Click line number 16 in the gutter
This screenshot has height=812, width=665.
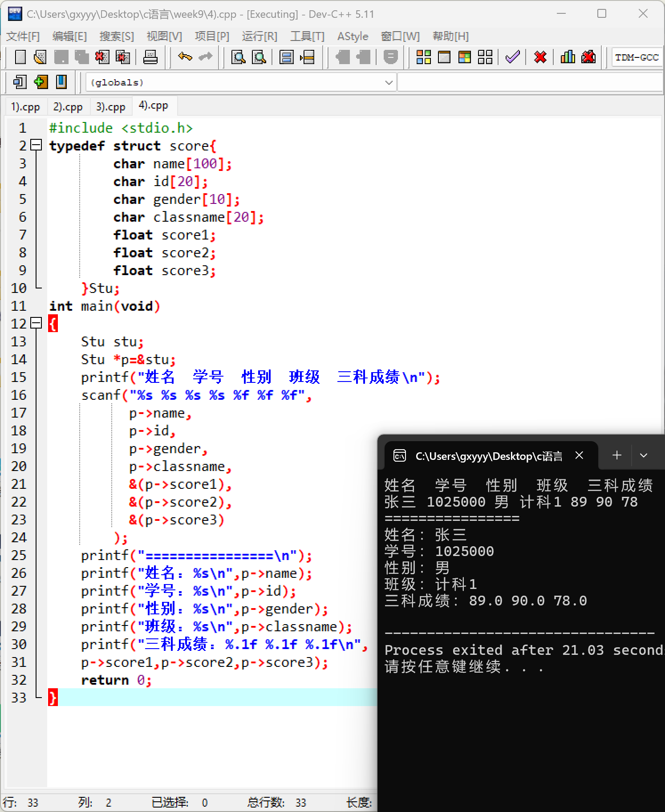[x=19, y=395]
